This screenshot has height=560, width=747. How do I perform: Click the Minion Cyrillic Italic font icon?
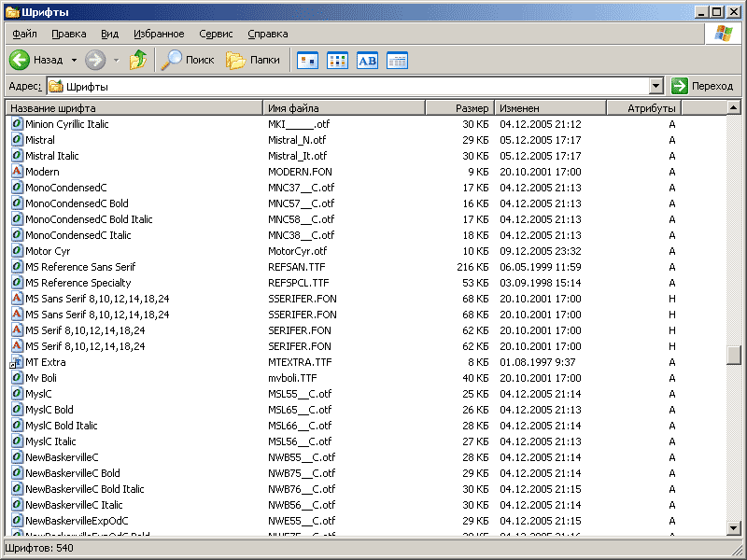[x=17, y=124]
